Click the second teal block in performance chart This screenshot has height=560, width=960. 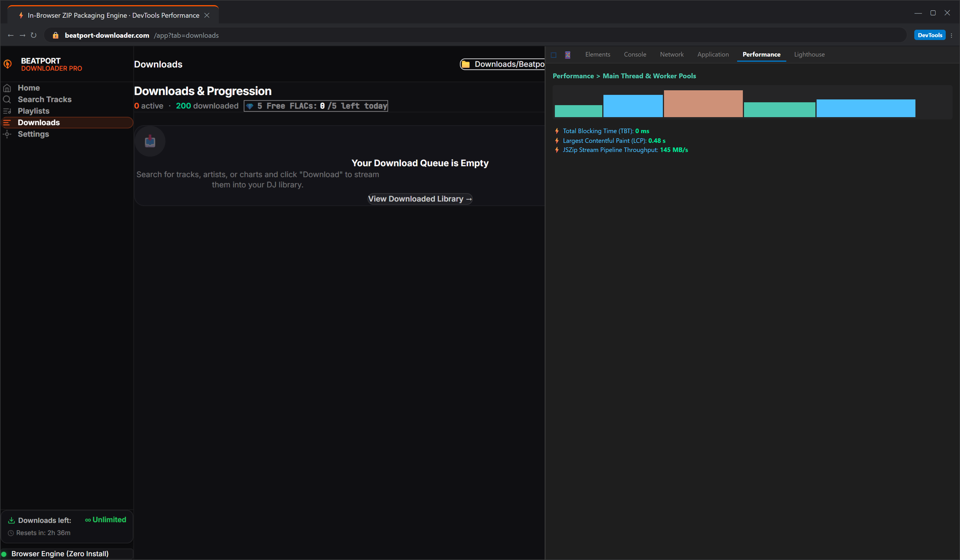click(779, 110)
